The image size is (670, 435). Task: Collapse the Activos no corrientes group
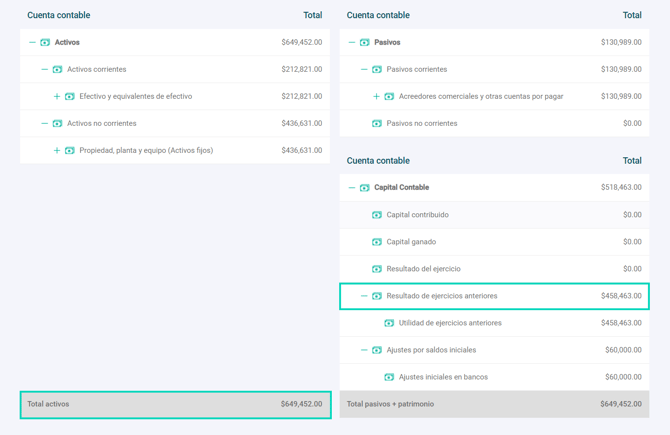[x=45, y=124]
